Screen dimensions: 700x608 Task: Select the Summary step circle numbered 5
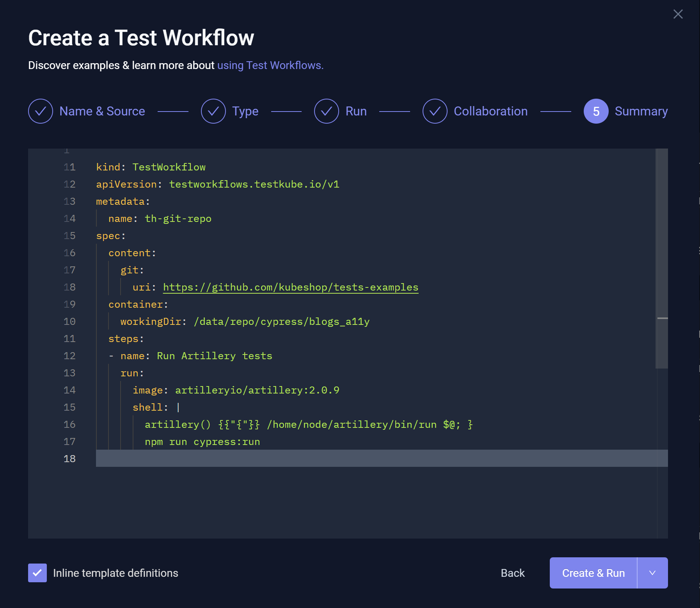tap(595, 111)
